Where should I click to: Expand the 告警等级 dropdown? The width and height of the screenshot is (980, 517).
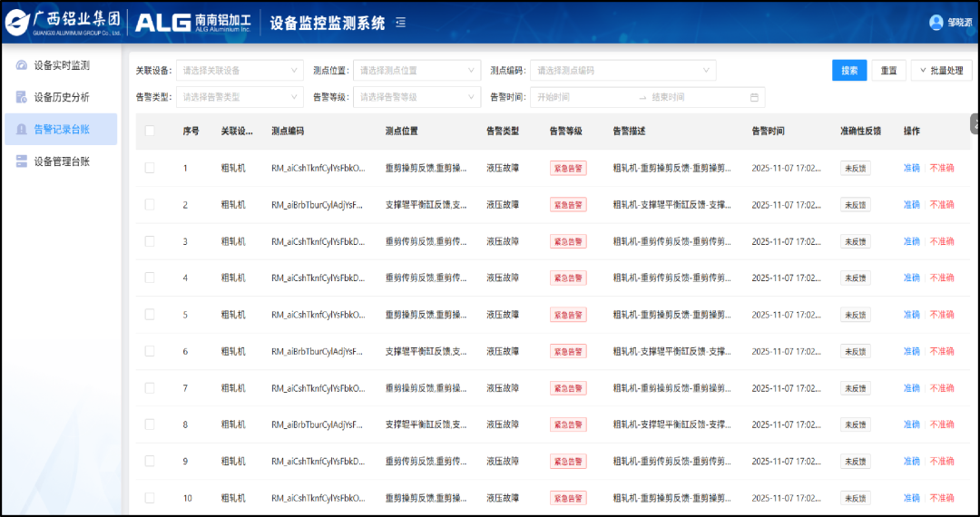pos(416,97)
